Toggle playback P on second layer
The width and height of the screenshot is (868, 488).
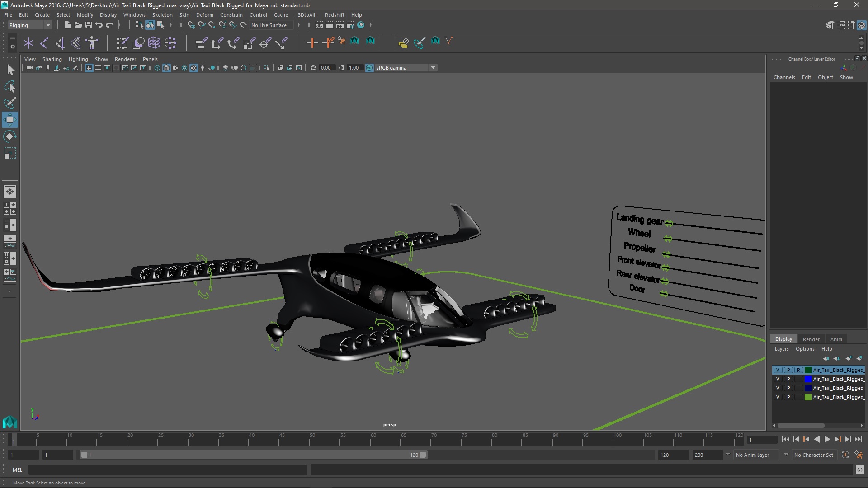tap(788, 379)
